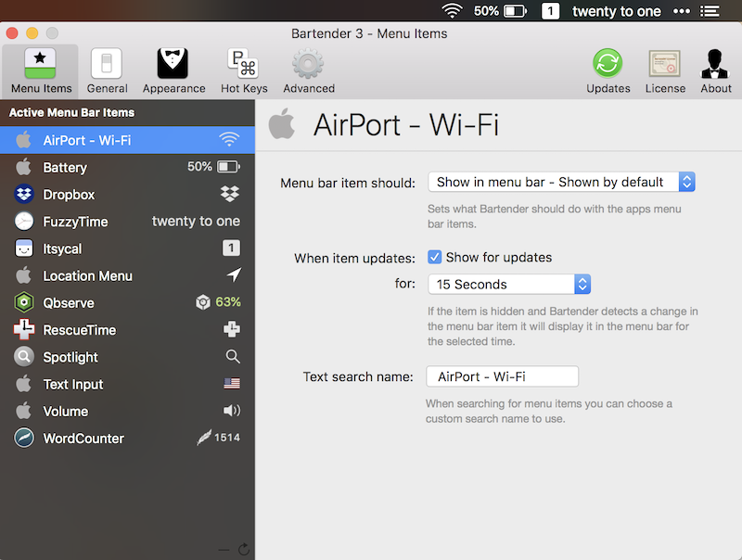The height and width of the screenshot is (560, 742).
Task: Open the License panel
Action: tap(665, 70)
